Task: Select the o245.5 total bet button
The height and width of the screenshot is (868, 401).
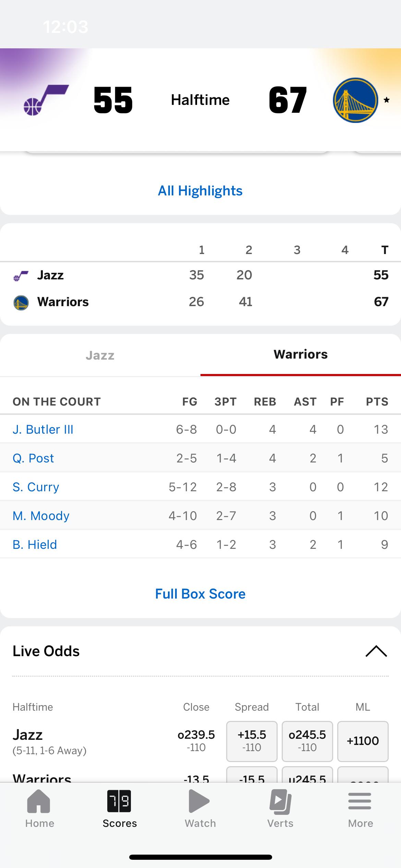Action: coord(307,741)
